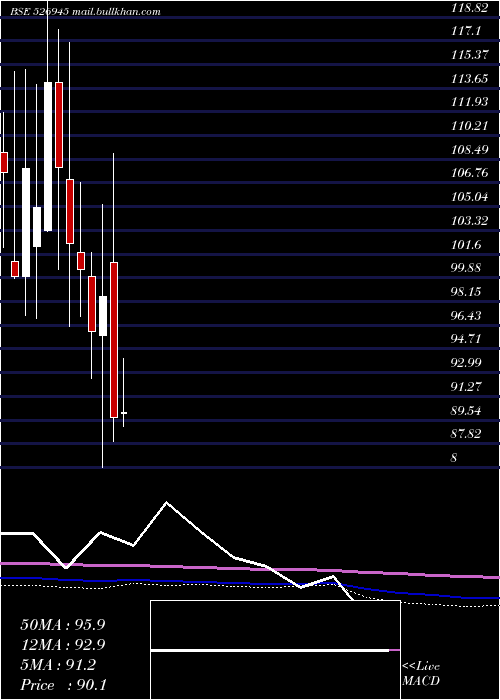Click the <<Live MACD label
500x700 pixels.
point(421,673)
